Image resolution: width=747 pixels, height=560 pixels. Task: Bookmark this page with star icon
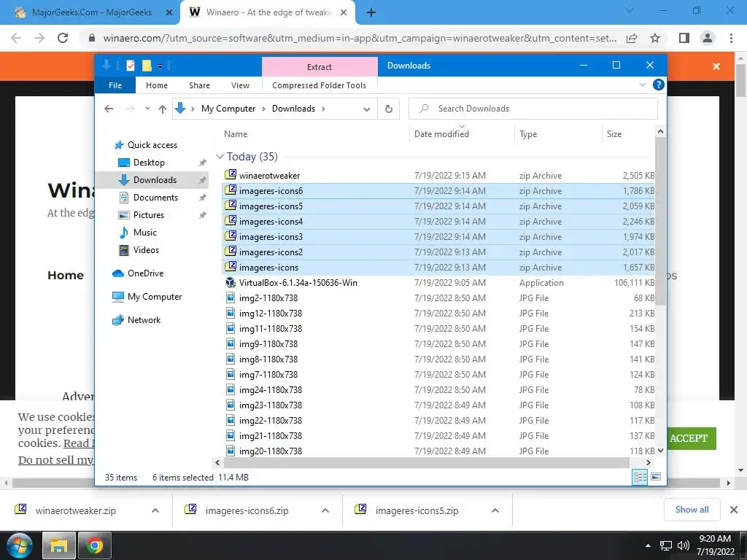655,38
